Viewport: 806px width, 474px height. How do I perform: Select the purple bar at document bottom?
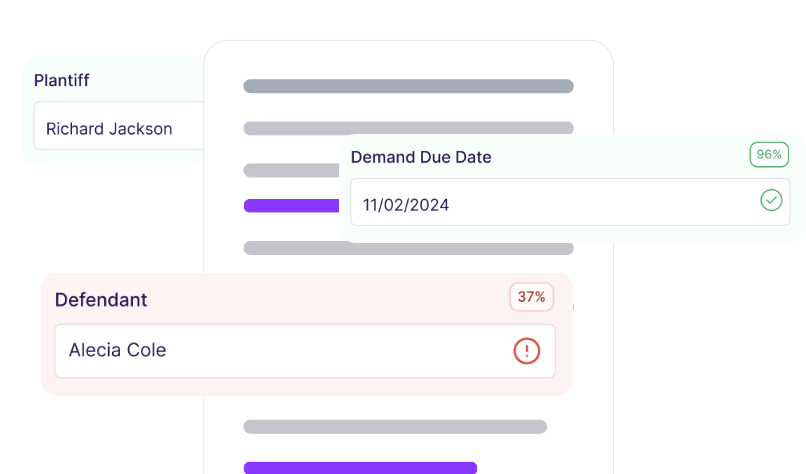[x=360, y=467]
